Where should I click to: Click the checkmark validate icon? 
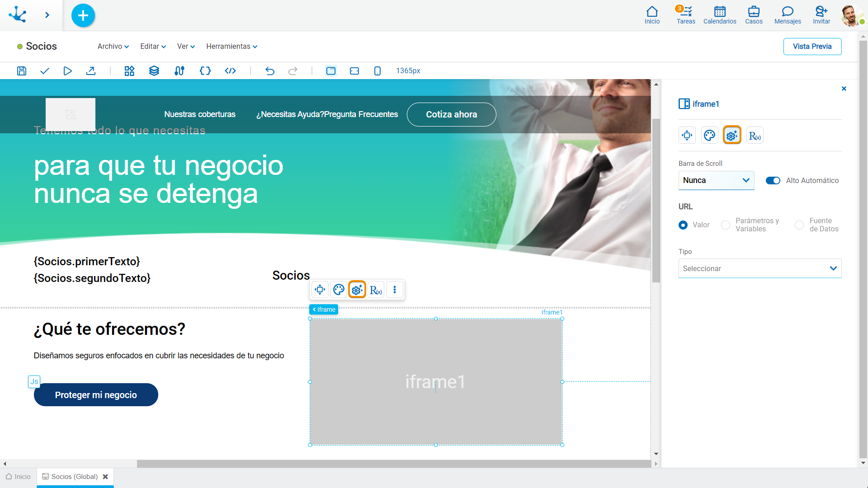click(x=45, y=71)
